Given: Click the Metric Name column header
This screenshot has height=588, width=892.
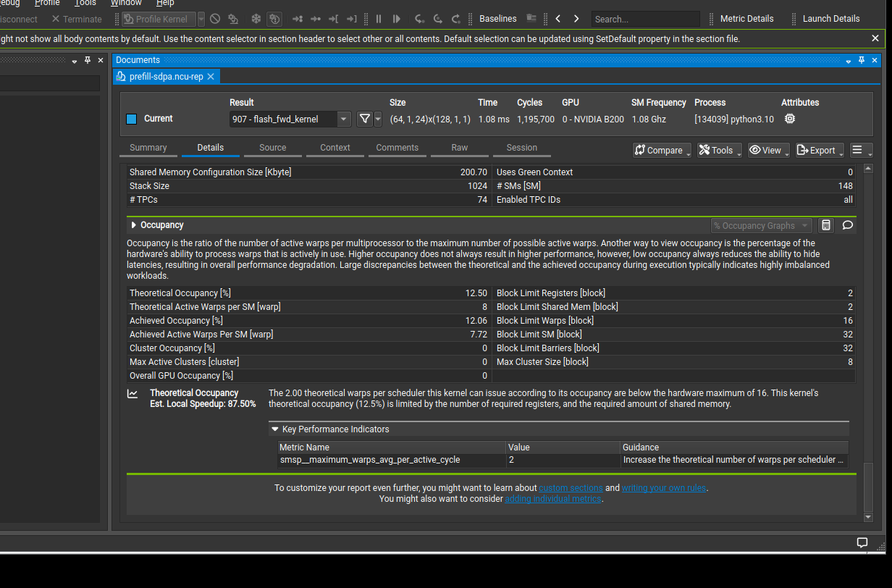Looking at the screenshot, I should [391, 448].
